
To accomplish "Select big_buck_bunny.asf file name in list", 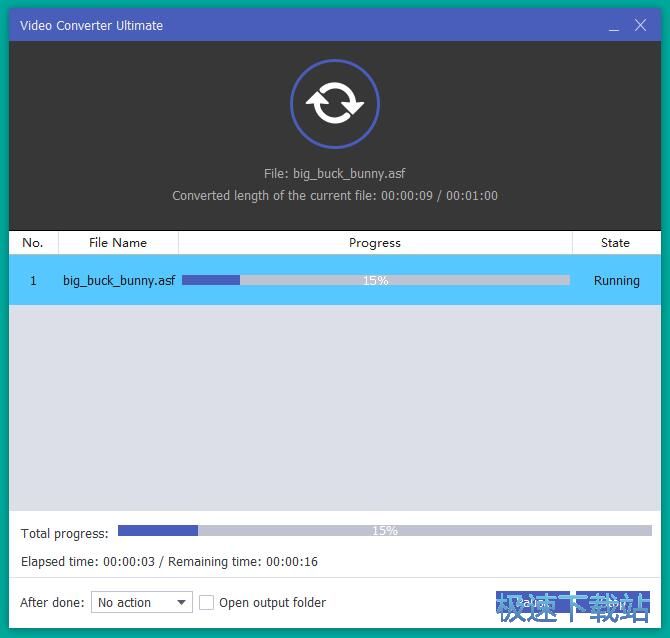I will pyautogui.click(x=119, y=280).
